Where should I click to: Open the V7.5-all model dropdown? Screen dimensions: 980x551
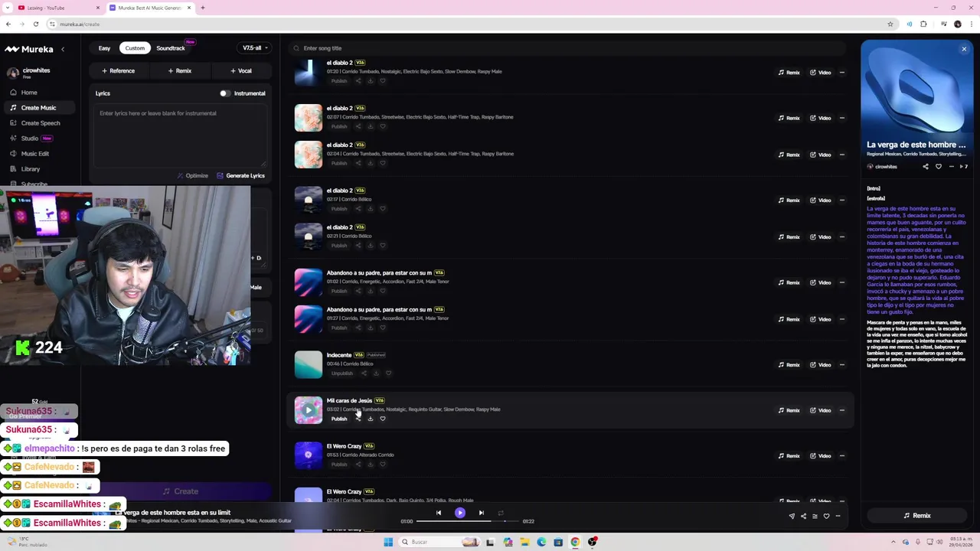click(x=255, y=48)
